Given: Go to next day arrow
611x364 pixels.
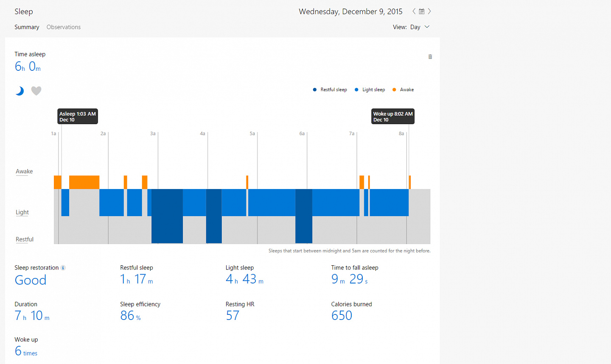Looking at the screenshot, I should 429,11.
